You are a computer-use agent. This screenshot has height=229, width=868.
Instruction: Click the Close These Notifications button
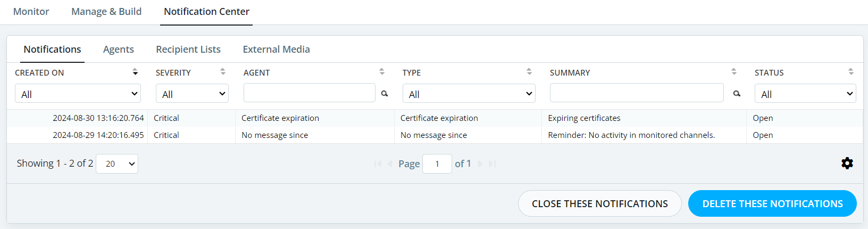(600, 203)
